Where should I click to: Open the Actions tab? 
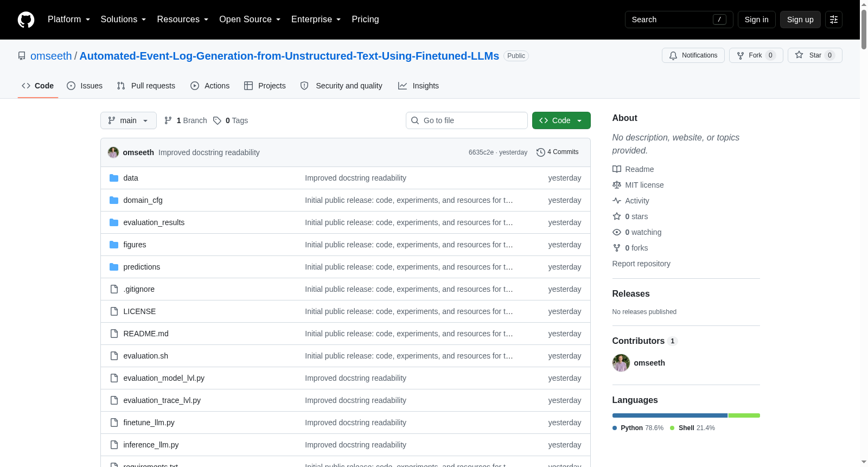click(x=210, y=86)
